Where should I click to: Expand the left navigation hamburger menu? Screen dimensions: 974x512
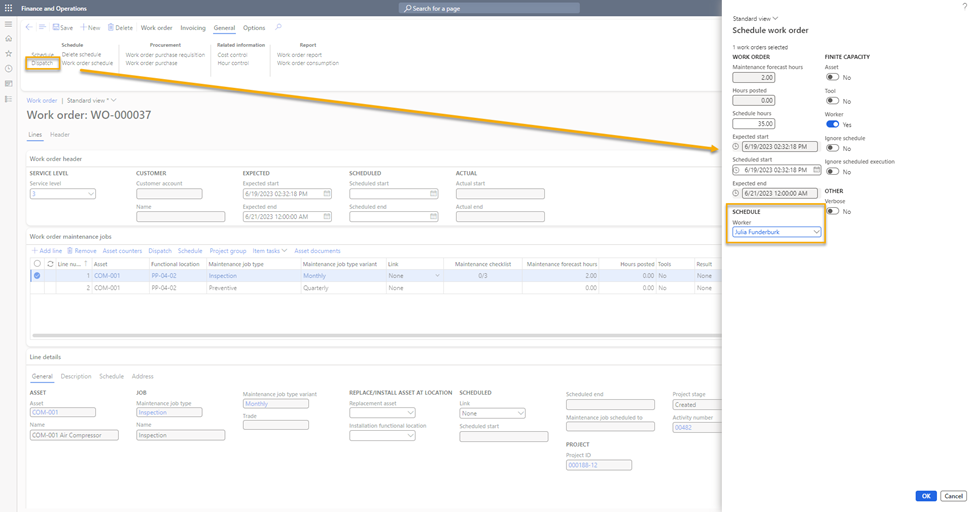click(9, 24)
